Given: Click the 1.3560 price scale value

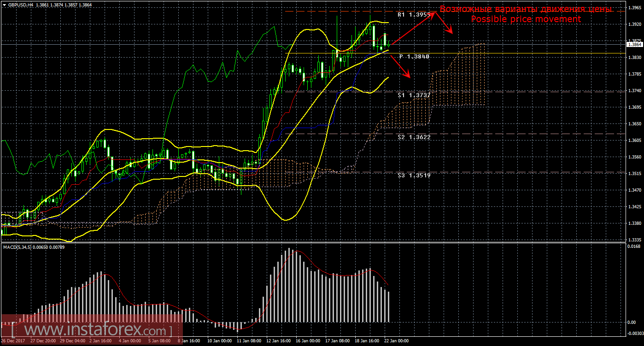Looking at the screenshot, I should 634,157.
